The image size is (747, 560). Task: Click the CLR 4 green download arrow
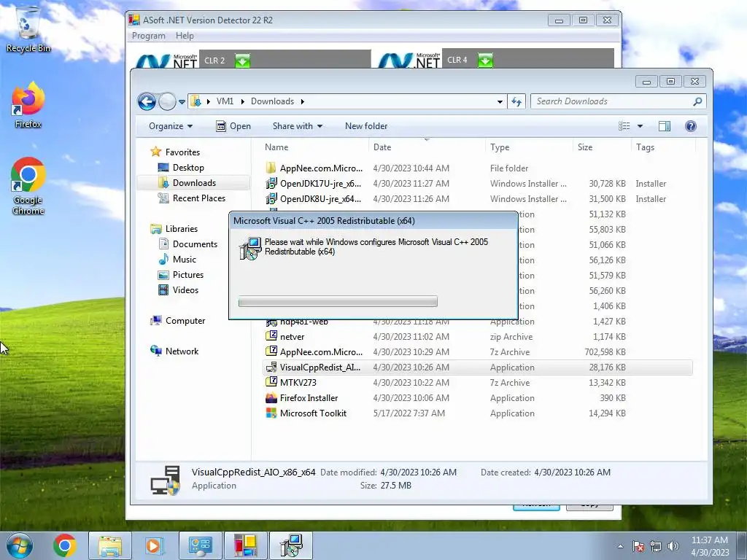coord(485,61)
